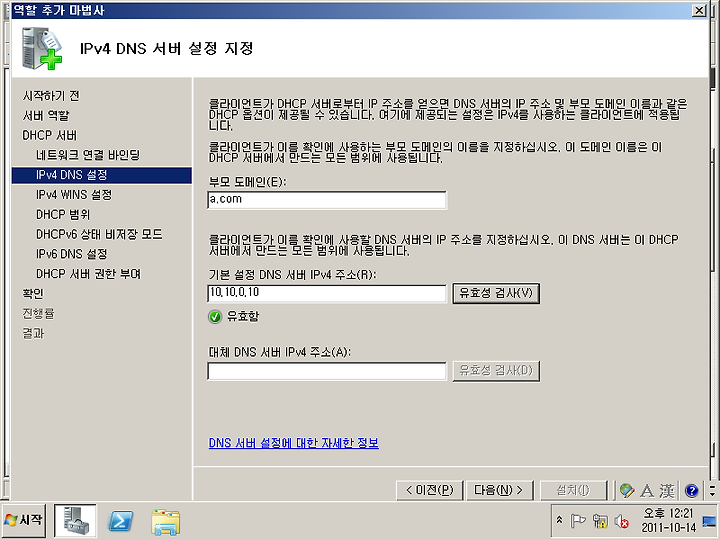The image size is (720, 540).
Task: Open the 시작 Start menu
Action: tap(23, 520)
